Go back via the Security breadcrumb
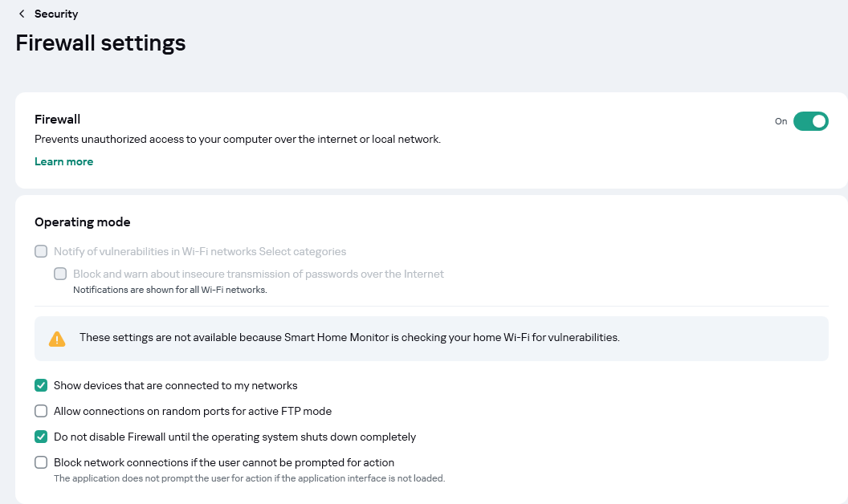Image resolution: width=848 pixels, height=504 pixels. point(56,14)
